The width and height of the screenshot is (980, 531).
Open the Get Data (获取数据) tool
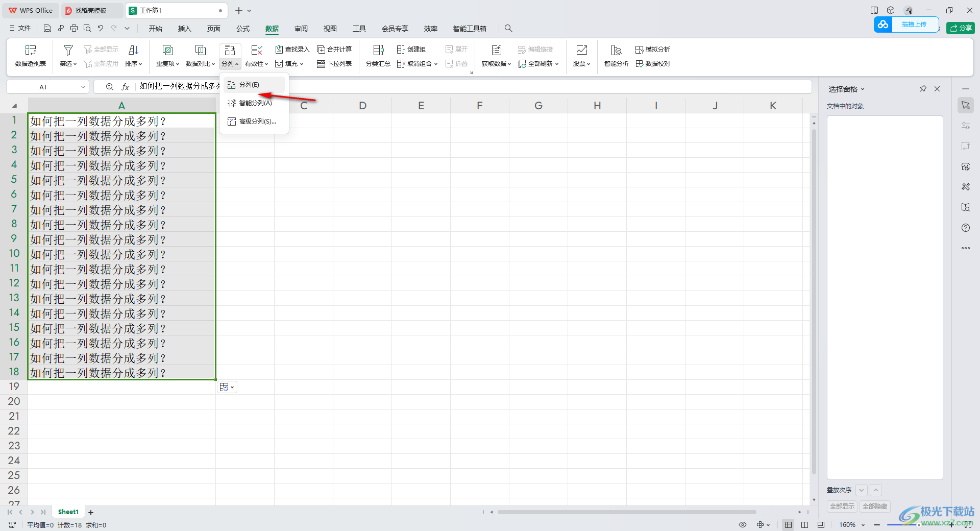click(x=496, y=56)
